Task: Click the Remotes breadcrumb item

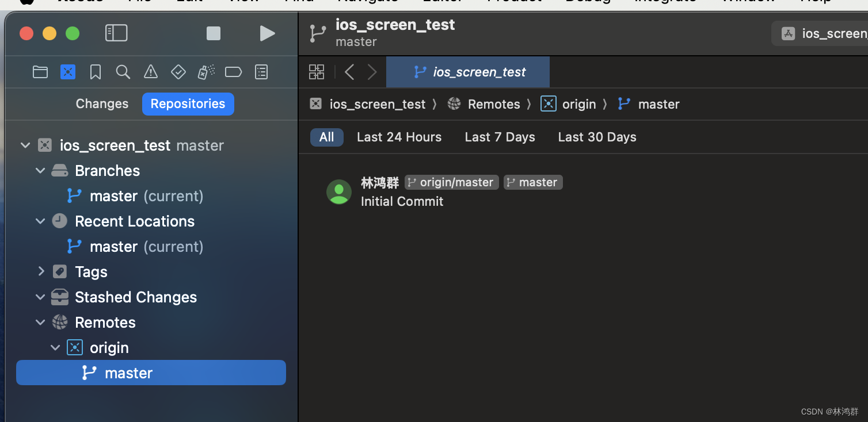Action: (484, 104)
